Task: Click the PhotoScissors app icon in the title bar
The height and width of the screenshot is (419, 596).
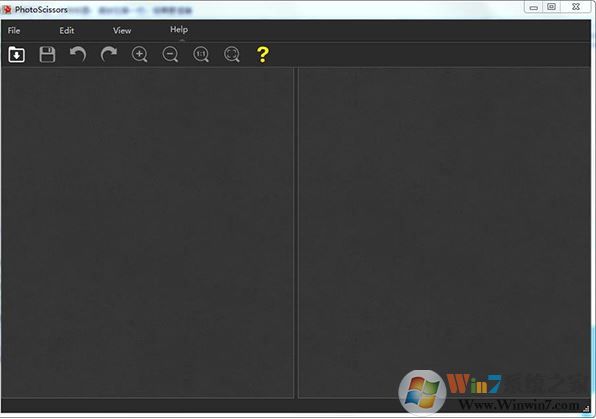Action: [7, 10]
